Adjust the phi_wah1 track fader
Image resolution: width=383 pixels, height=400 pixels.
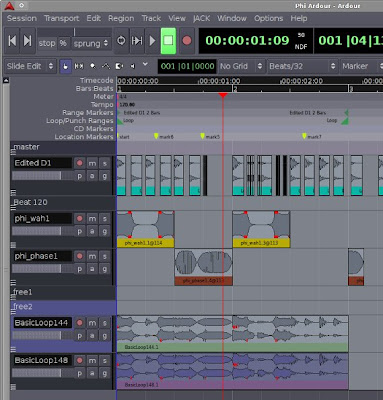click(42, 231)
